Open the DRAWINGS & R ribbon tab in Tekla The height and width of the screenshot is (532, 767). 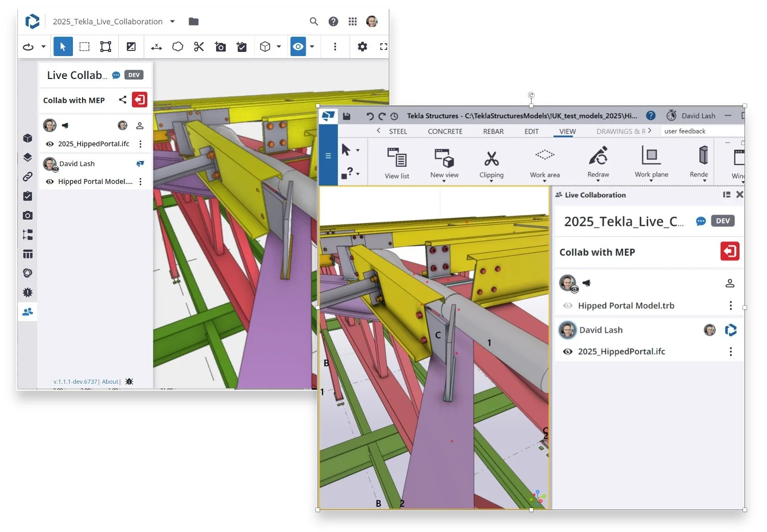[621, 131]
